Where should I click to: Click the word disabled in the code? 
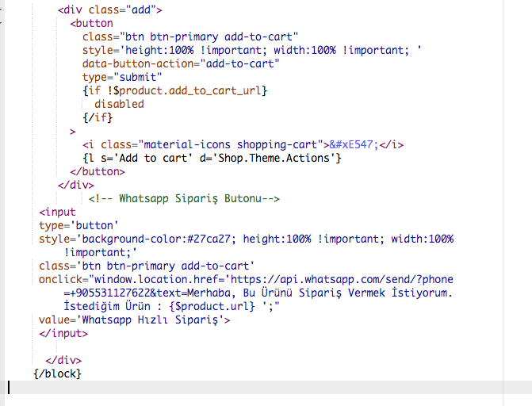click(x=119, y=104)
